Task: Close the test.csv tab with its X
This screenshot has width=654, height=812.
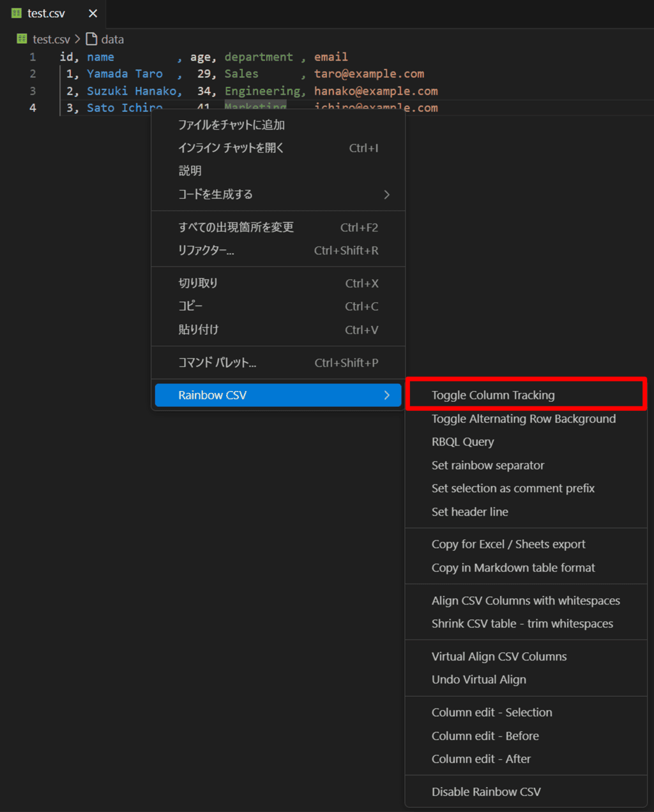Action: [92, 13]
